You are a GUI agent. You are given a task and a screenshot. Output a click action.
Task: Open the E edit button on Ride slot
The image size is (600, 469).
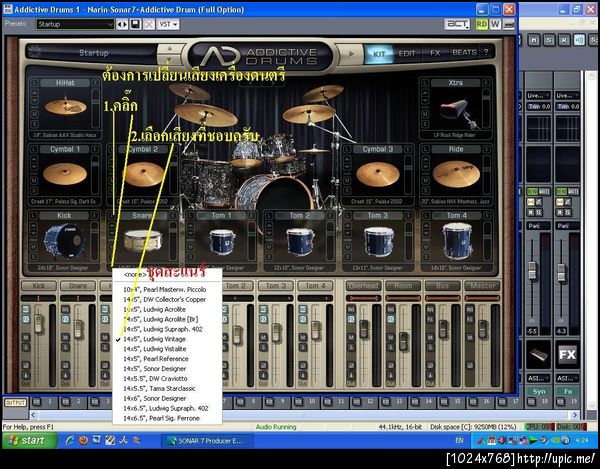click(487, 149)
